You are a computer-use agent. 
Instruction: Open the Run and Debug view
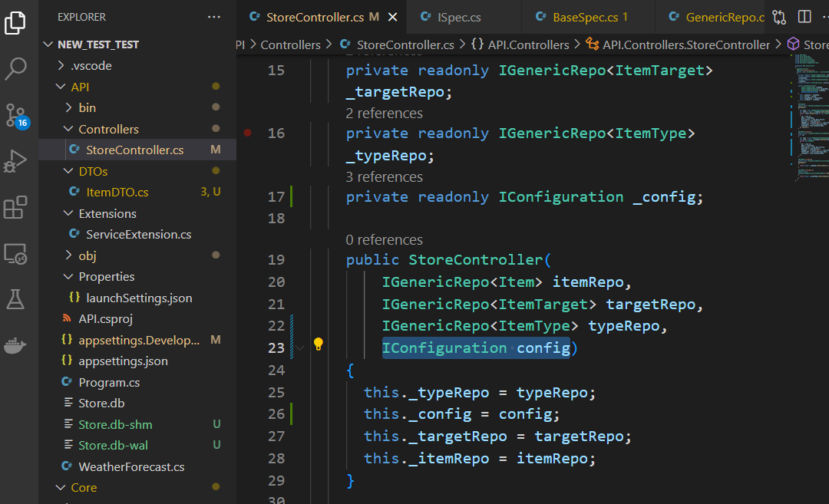pos(15,161)
